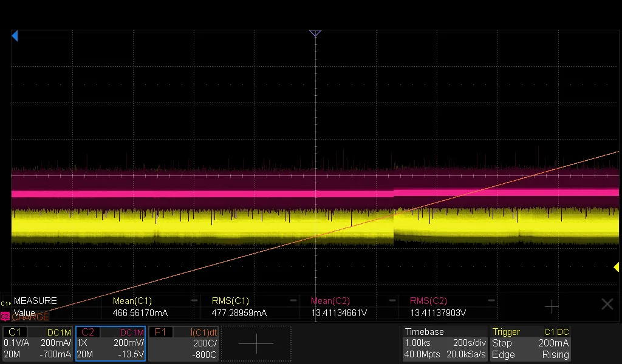Select the RMS(C2) measurement header
Viewport: 622px width, 364px height.
point(428,301)
